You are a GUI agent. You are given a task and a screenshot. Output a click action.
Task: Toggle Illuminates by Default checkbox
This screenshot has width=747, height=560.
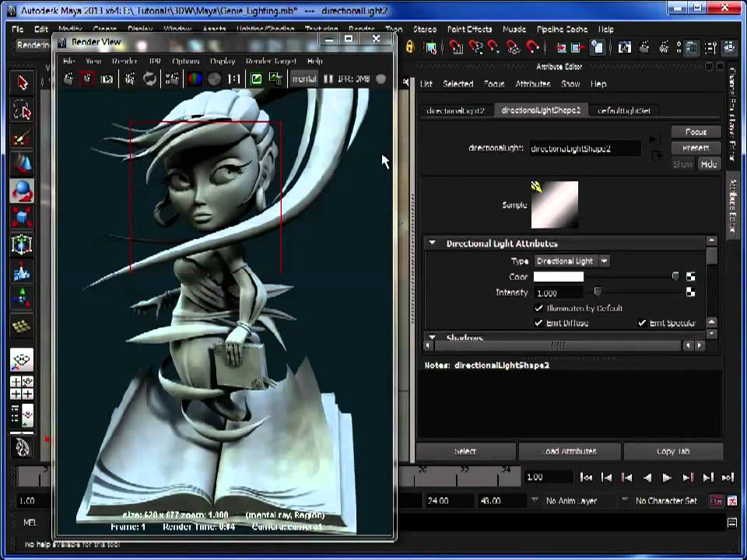538,308
